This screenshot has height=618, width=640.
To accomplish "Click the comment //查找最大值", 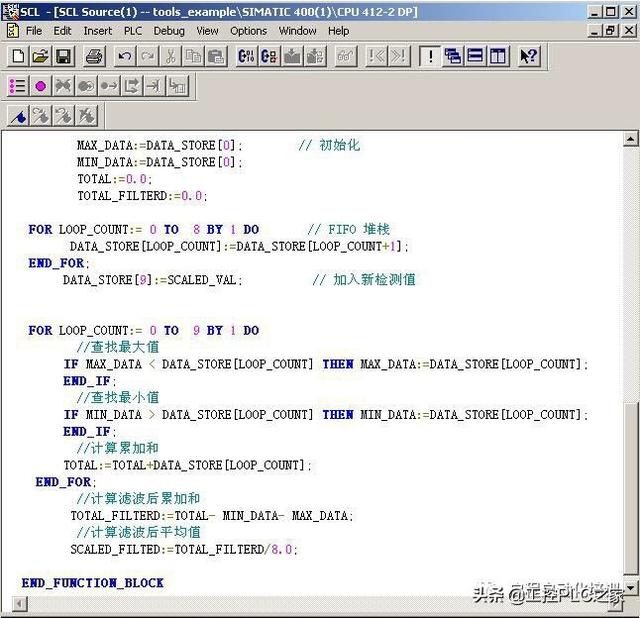I will pyautogui.click(x=118, y=347).
